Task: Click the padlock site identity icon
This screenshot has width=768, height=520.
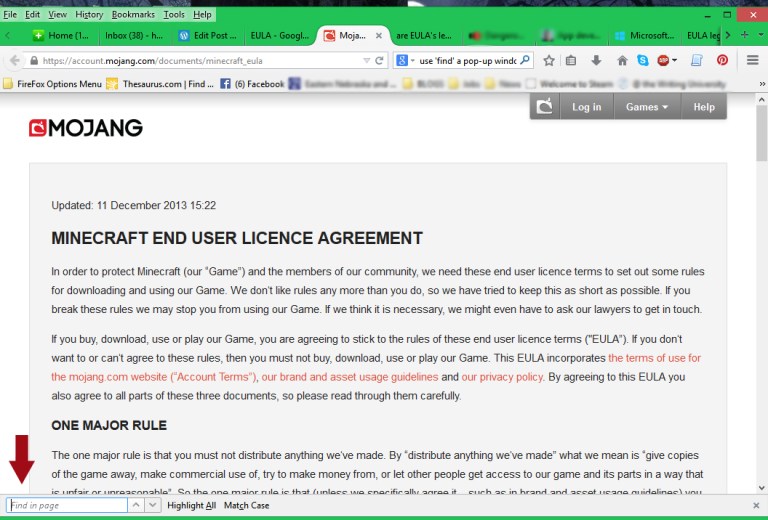Action: click(x=33, y=61)
